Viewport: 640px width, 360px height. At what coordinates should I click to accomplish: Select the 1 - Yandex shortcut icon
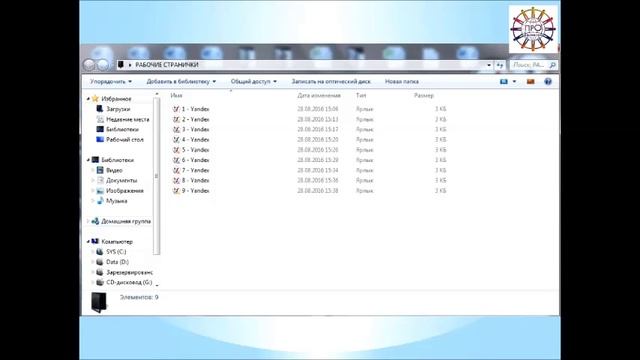tap(176, 109)
